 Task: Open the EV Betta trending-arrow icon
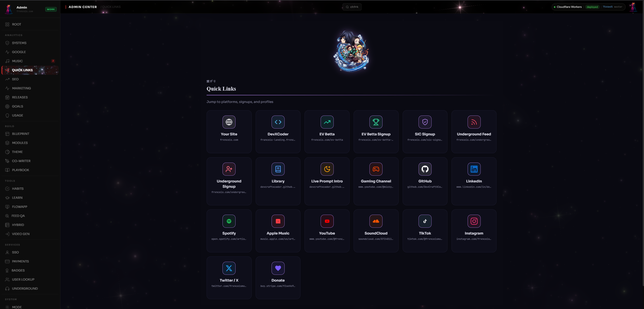point(327,122)
